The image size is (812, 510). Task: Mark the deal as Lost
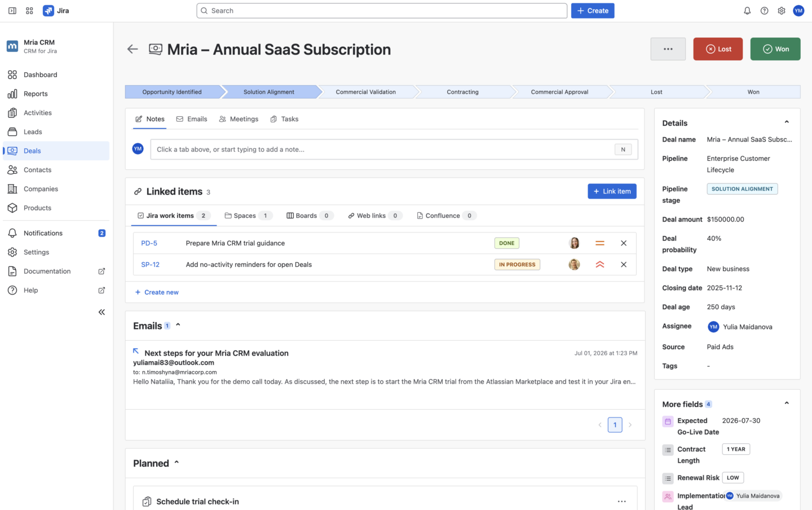coord(718,49)
